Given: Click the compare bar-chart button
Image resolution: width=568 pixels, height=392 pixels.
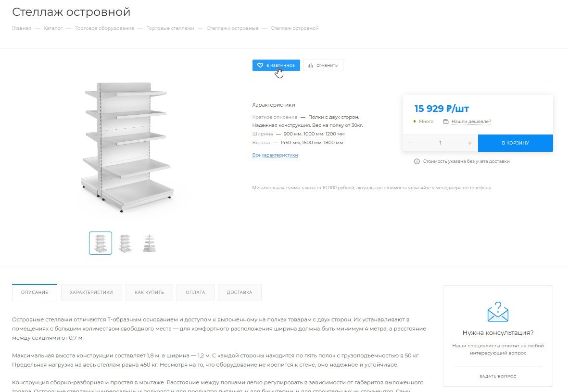Looking at the screenshot, I should [323, 65].
